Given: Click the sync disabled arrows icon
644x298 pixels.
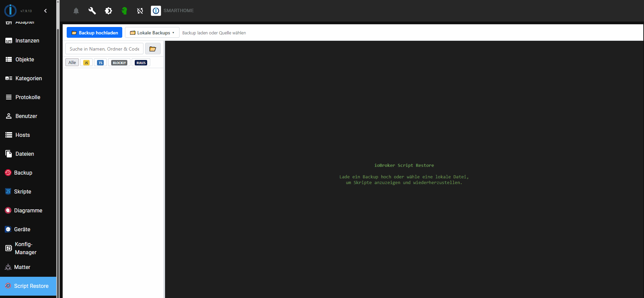Looking at the screenshot, I should click(x=140, y=11).
